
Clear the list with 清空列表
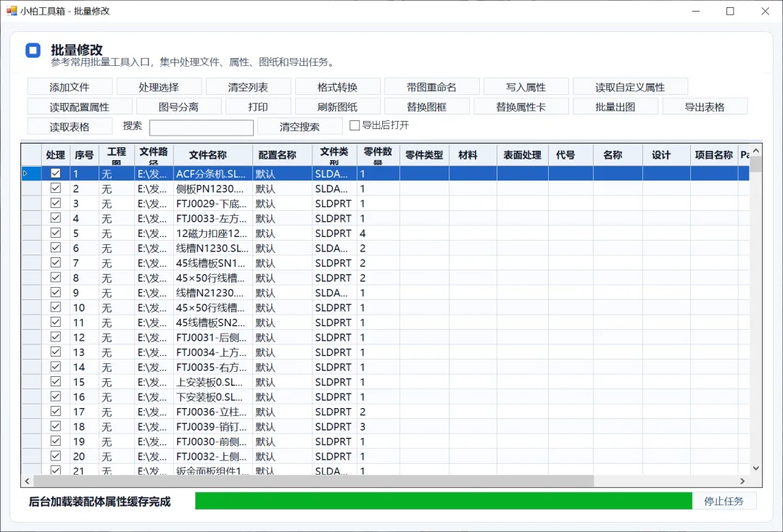[248, 87]
